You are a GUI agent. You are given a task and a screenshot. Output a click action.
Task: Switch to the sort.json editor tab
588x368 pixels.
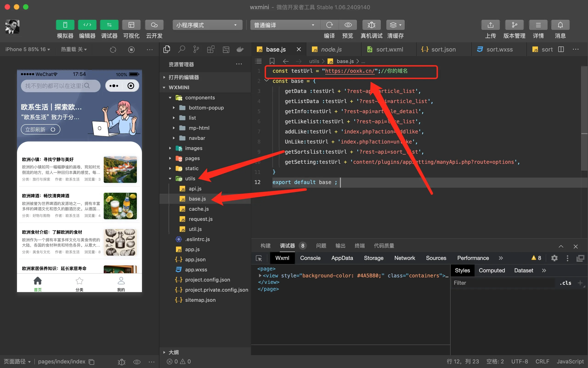444,49
